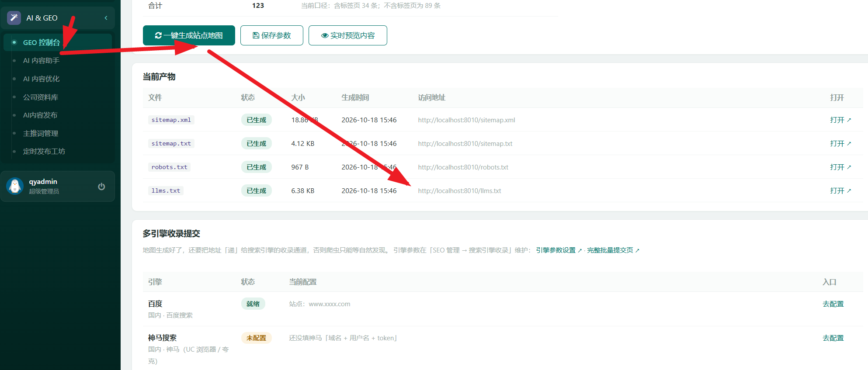Image resolution: width=868 pixels, height=370 pixels.
Task: Click 去配置 for 百度
Action: (833, 304)
